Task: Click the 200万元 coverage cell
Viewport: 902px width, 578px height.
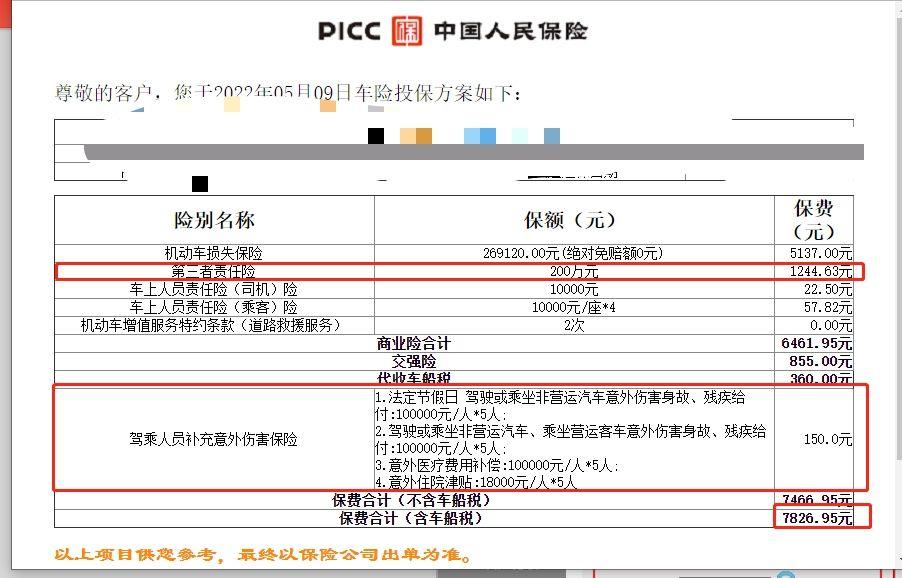Action: click(574, 271)
